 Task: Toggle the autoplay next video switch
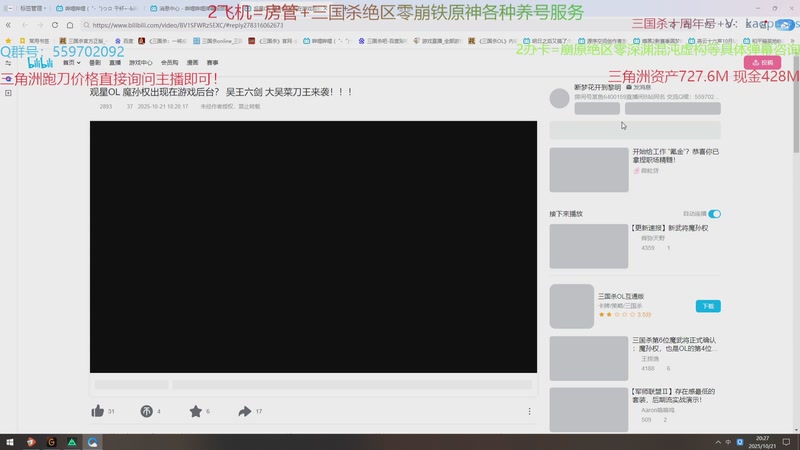click(714, 213)
